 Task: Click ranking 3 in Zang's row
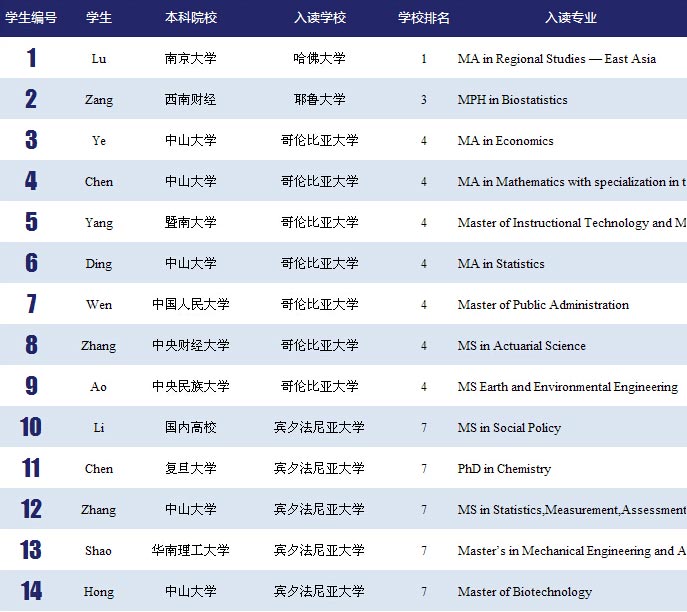(x=424, y=100)
